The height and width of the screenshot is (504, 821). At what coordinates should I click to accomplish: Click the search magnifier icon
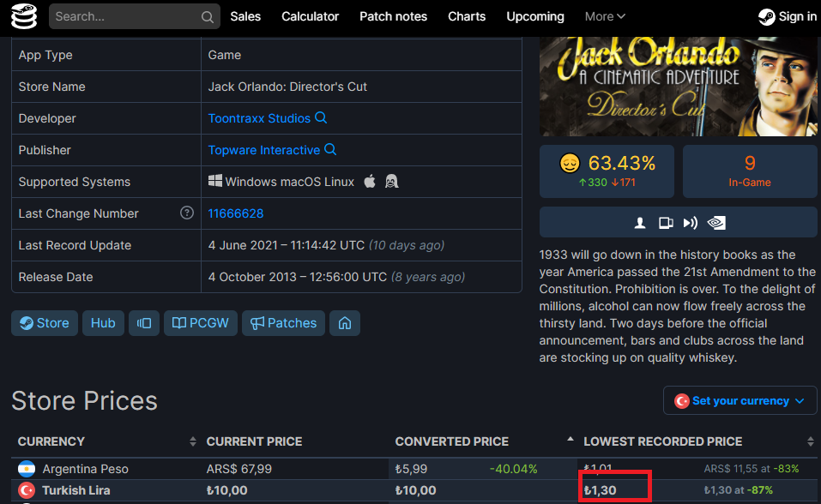click(x=208, y=17)
